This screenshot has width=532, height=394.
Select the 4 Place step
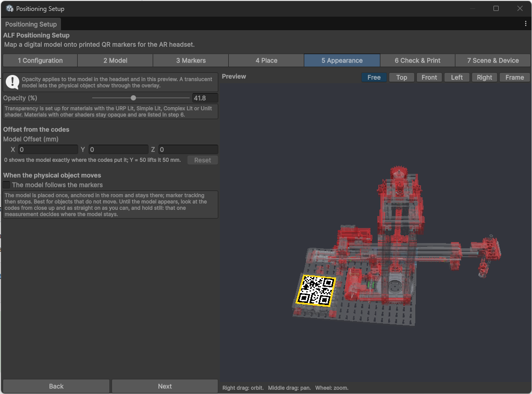(266, 60)
